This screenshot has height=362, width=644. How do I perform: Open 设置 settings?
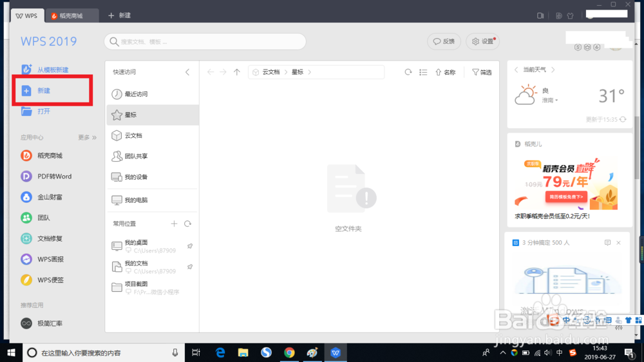482,41
